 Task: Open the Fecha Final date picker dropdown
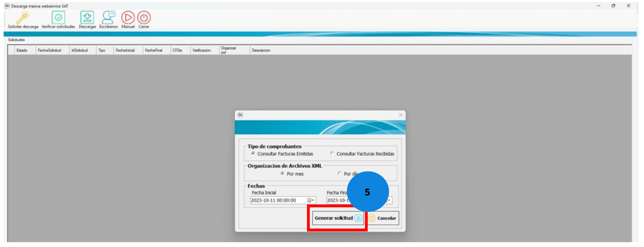tap(389, 201)
